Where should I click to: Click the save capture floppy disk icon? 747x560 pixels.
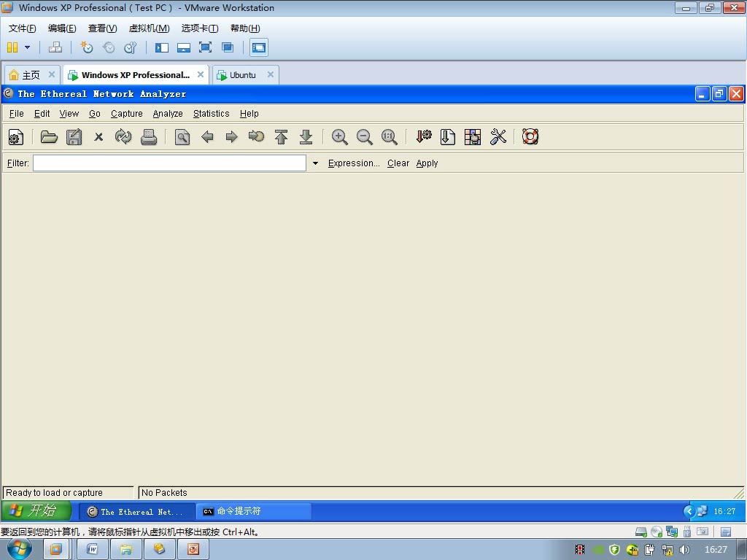74,137
